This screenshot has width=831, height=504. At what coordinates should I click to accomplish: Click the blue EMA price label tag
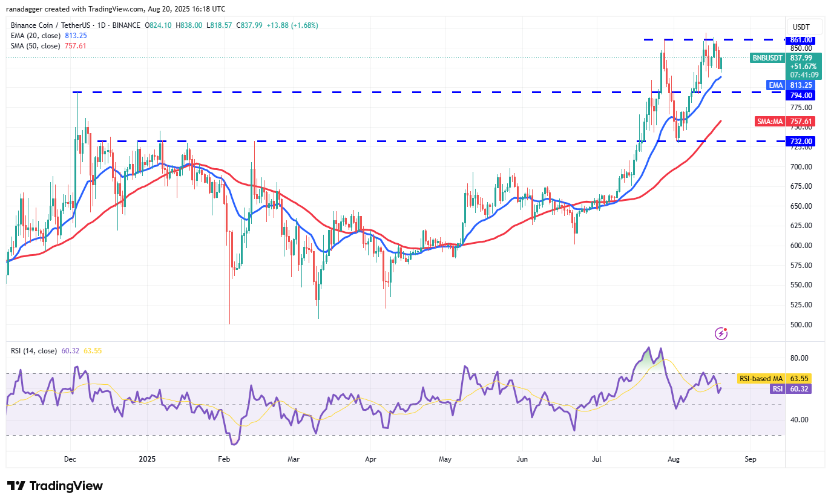pyautogui.click(x=776, y=85)
